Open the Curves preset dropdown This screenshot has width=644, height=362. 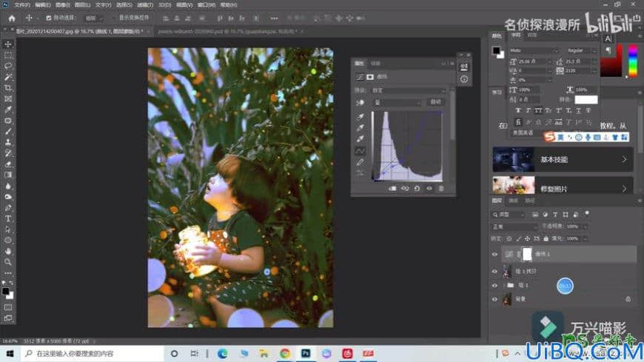pyautogui.click(x=409, y=90)
